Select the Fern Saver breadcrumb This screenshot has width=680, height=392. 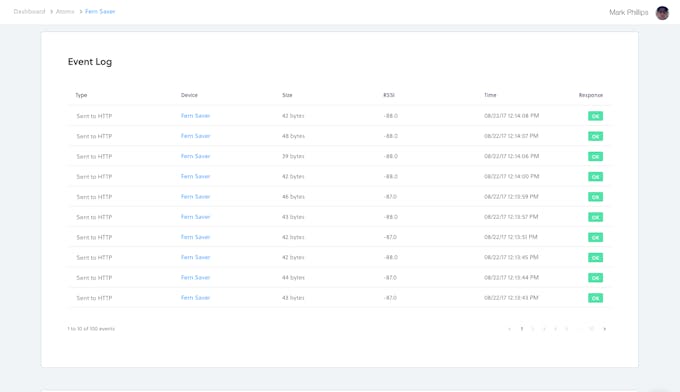(100, 11)
